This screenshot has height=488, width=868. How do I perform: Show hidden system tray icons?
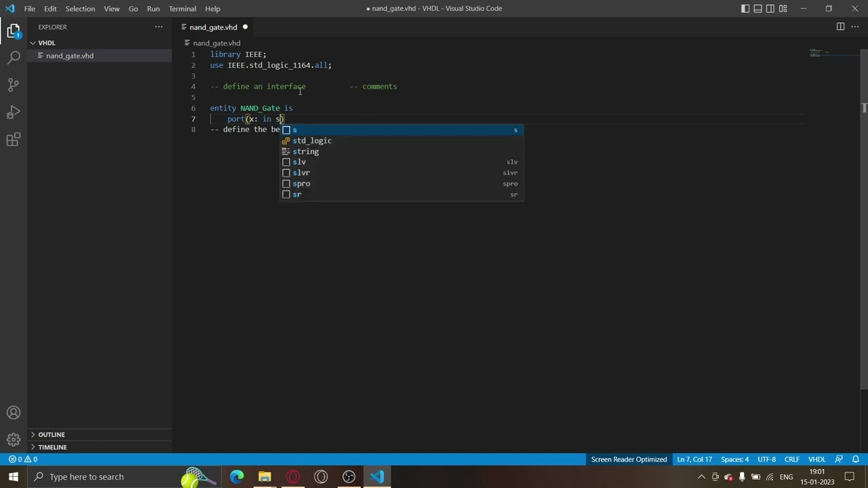(x=701, y=476)
